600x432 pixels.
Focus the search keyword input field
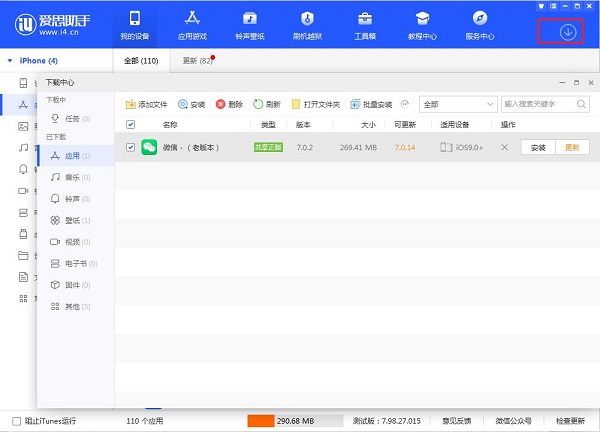(x=538, y=103)
